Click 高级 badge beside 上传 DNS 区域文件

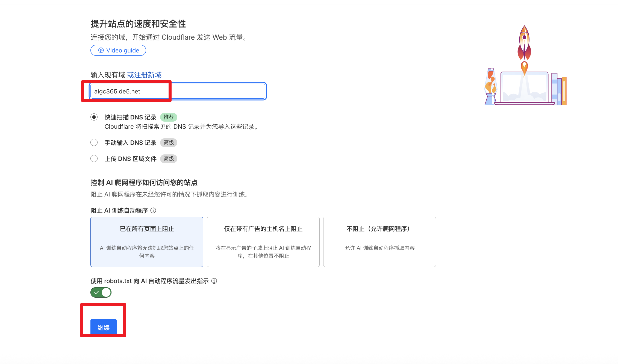click(x=169, y=159)
